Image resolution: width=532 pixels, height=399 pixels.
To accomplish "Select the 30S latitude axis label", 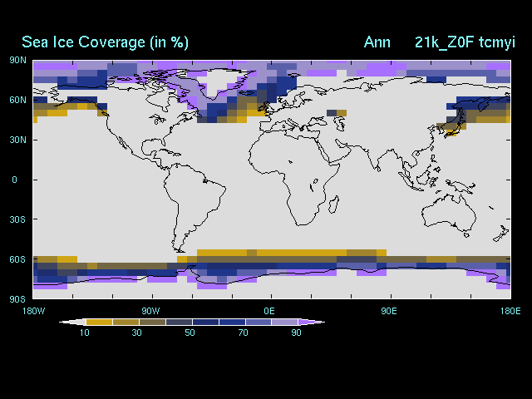I will coord(17,219).
